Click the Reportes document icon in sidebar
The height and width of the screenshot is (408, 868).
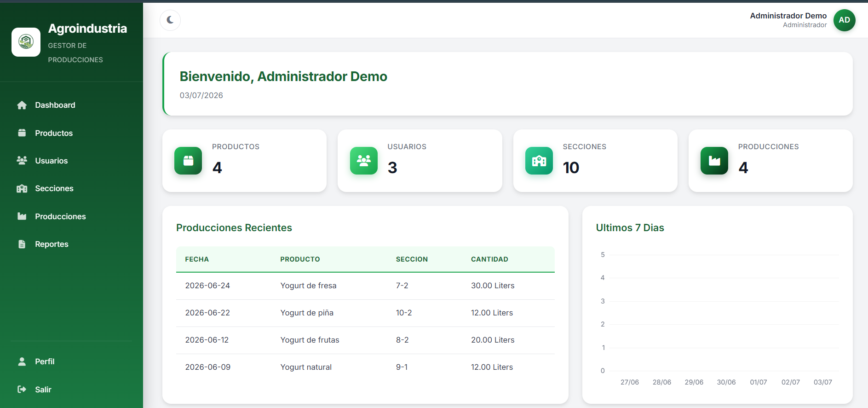[x=22, y=244]
